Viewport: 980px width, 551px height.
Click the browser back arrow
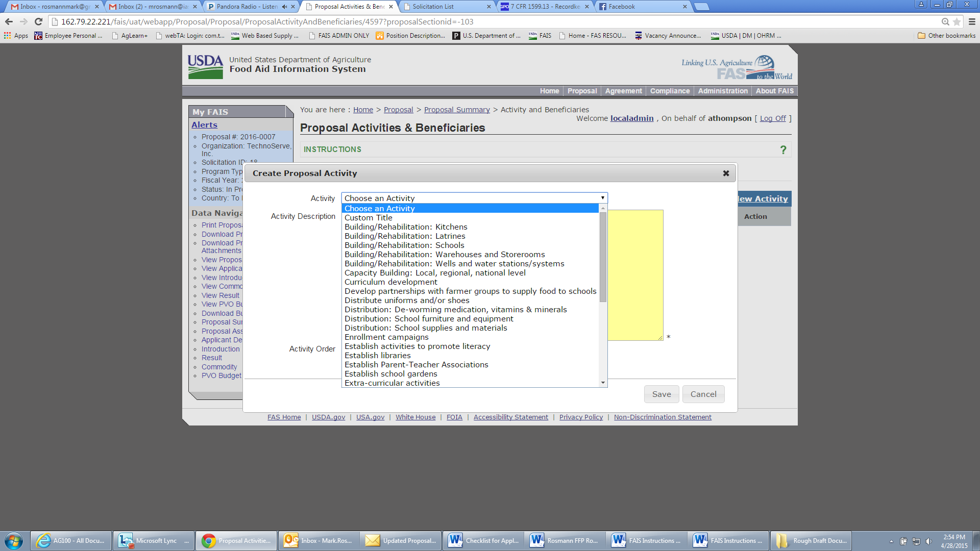pos(9,21)
